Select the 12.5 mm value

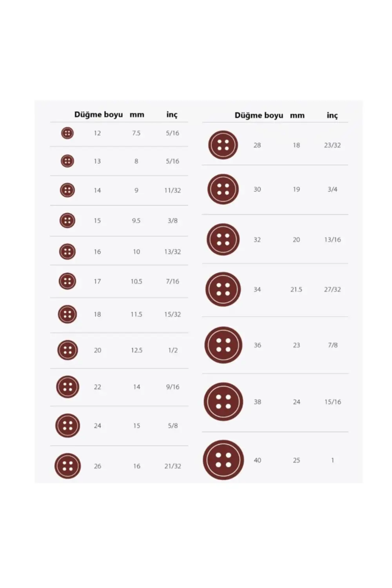tap(136, 350)
